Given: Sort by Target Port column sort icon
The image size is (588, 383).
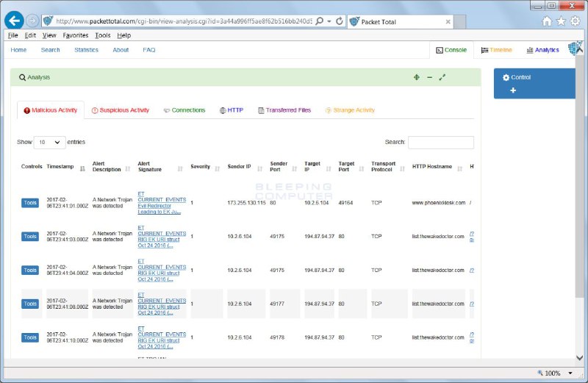Looking at the screenshot, I should 362,169.
